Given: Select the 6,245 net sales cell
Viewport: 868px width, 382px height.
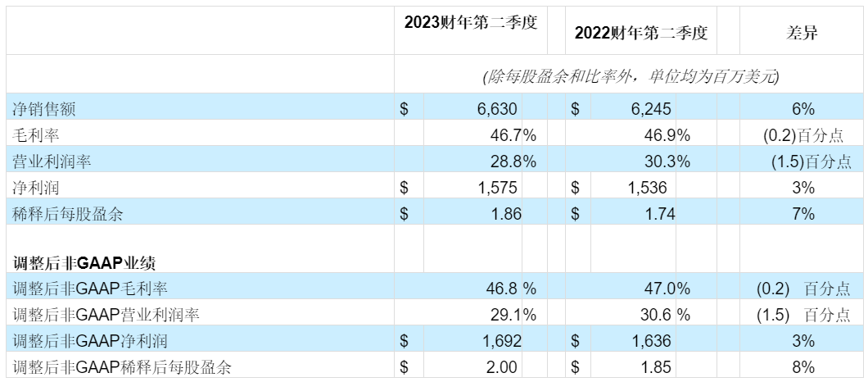Looking at the screenshot, I should pyautogui.click(x=647, y=109).
